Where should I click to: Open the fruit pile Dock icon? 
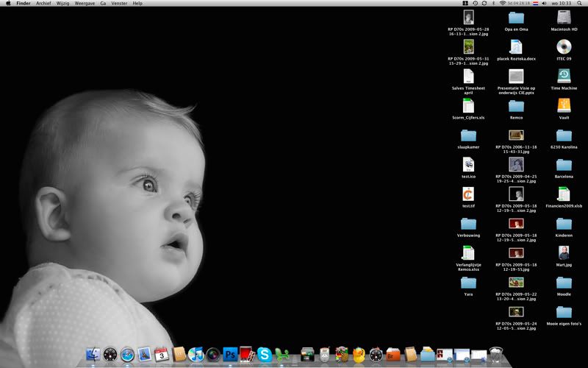tap(342, 354)
